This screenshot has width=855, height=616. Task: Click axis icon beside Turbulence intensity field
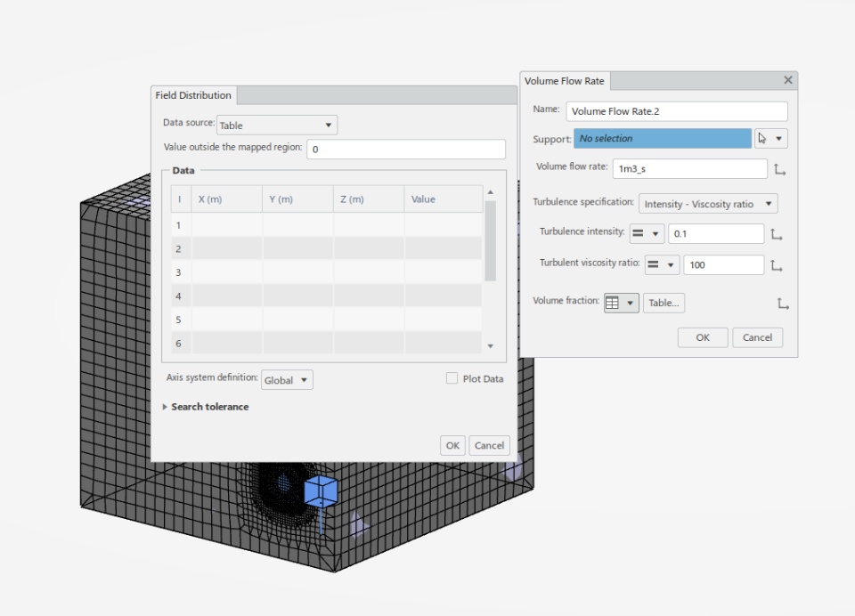777,234
